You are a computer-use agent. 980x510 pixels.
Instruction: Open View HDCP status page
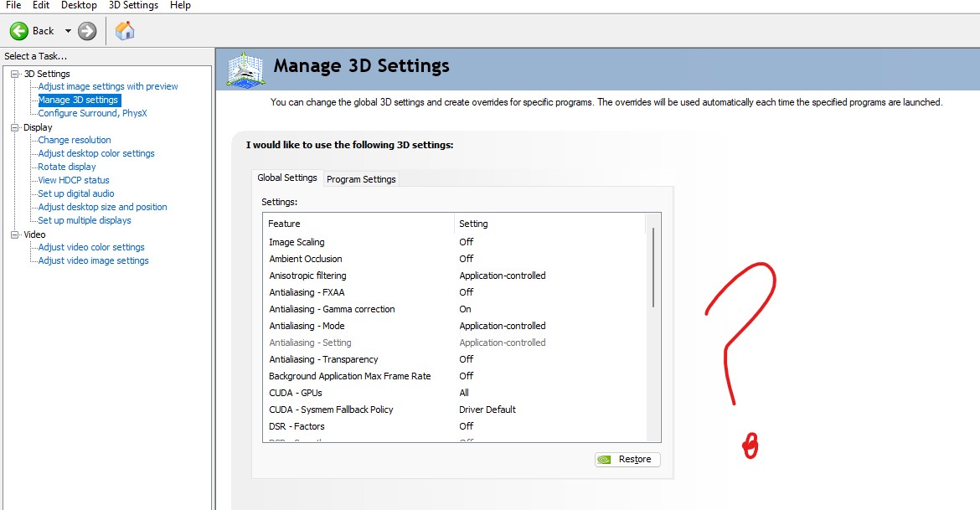[x=74, y=180]
